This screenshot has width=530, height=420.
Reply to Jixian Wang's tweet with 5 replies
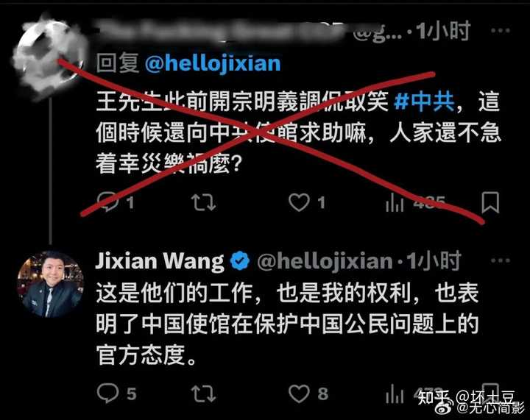coord(107,394)
